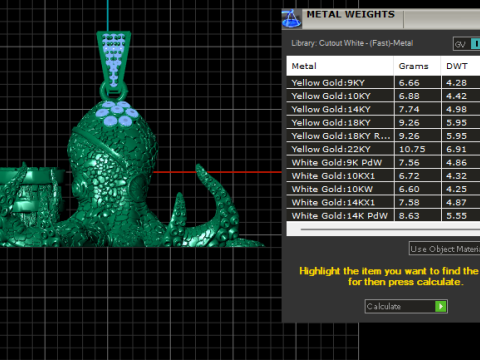Click the METAL WEIGHTS title tab
Viewport: 480px width, 360px height.
pos(351,15)
